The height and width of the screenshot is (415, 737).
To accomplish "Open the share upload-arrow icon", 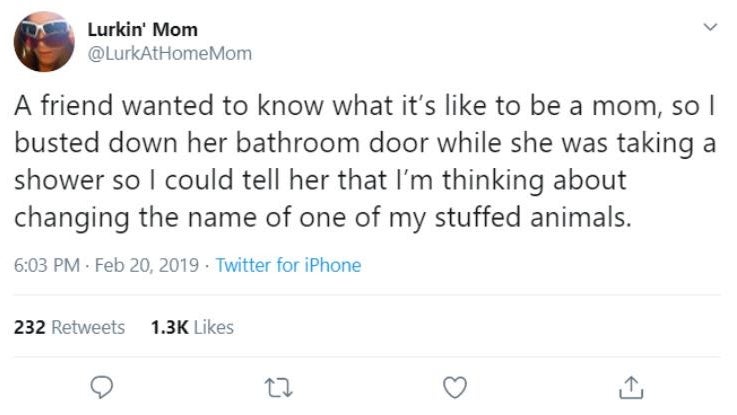I will pyautogui.click(x=631, y=388).
